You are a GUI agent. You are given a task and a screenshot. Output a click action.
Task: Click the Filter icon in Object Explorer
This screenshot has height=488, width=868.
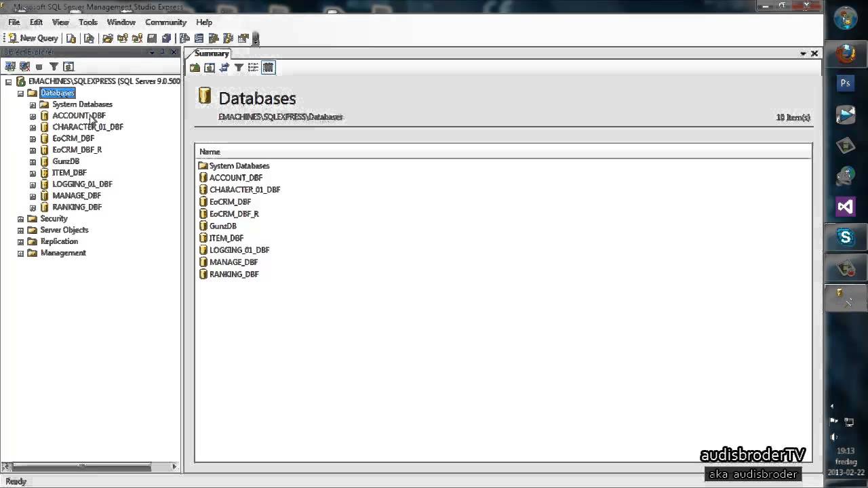click(x=54, y=66)
